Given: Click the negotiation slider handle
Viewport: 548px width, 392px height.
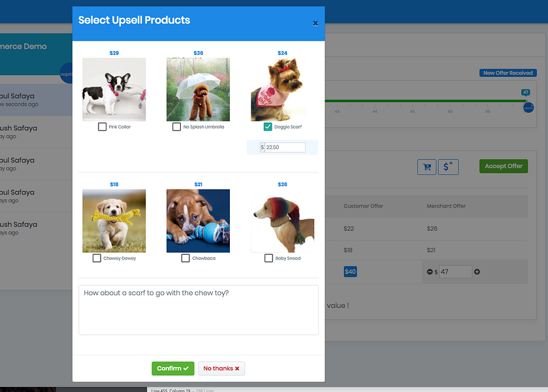Looking at the screenshot, I should [x=528, y=108].
